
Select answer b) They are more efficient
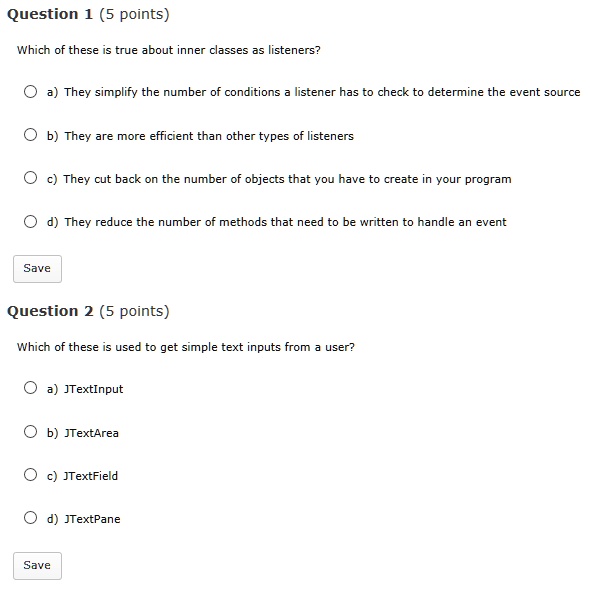click(30, 135)
